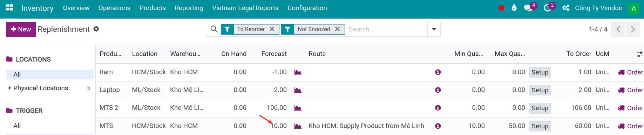
Task: Open forecast chart icon for MTS row
Action: (x=298, y=126)
